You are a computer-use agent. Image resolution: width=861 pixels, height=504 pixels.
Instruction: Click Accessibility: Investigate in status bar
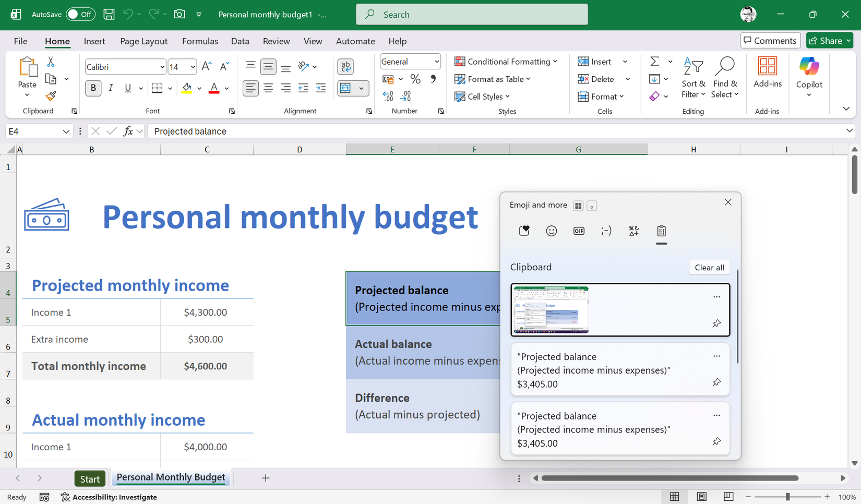pos(109,497)
